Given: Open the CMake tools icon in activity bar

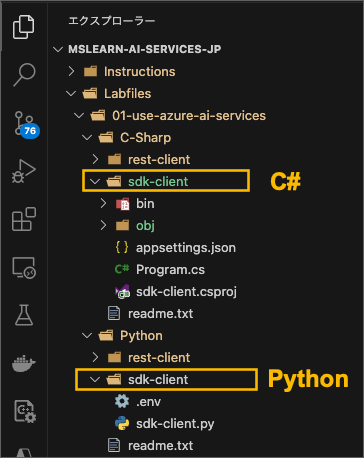Looking at the screenshot, I should click(x=25, y=411).
